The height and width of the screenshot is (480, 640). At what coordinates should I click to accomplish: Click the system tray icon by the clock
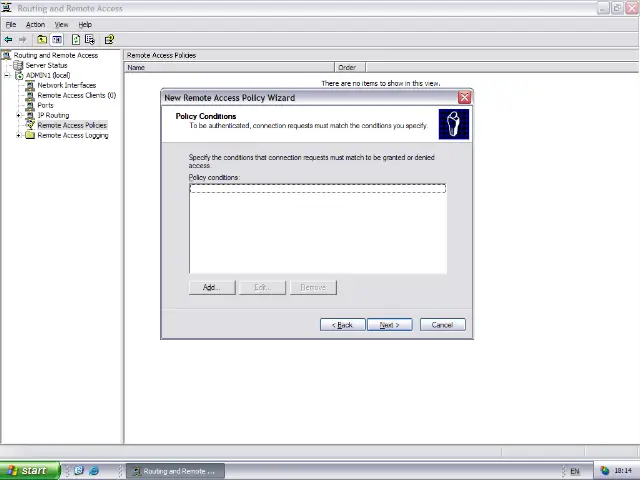coord(604,471)
